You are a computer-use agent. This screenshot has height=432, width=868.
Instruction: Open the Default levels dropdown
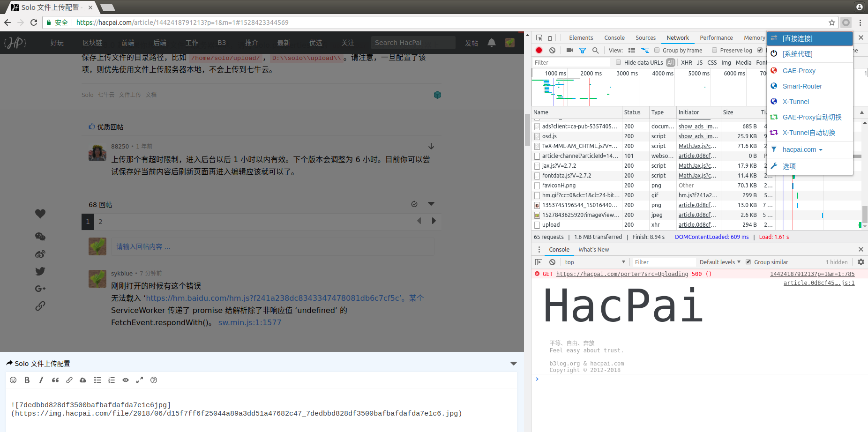(x=720, y=262)
